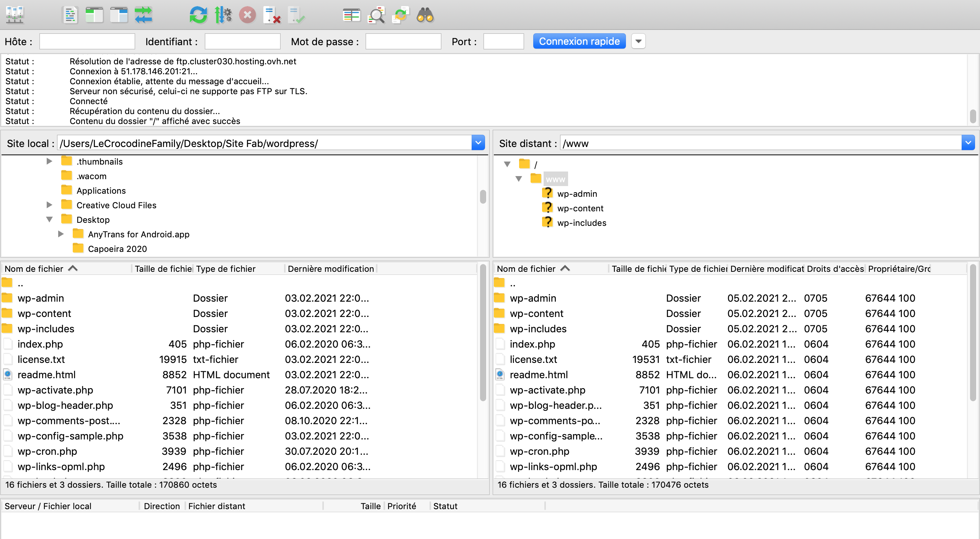Viewport: 980px width, 539px height.
Task: Sort local files by Dernière modification
Action: 330,269
